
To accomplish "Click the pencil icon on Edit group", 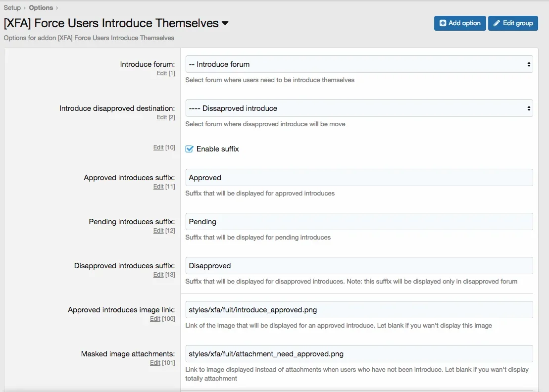I will pyautogui.click(x=497, y=23).
